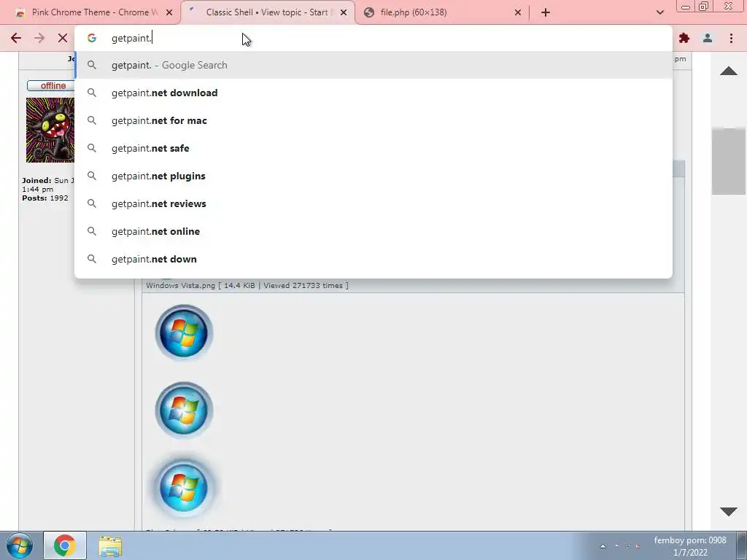This screenshot has width=747, height=560.
Task: Click the second Windows orb image
Action: pyautogui.click(x=184, y=410)
